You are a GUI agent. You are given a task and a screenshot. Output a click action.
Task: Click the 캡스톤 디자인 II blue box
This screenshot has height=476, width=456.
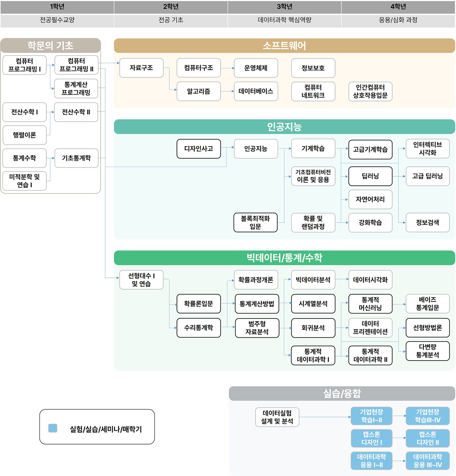(x=428, y=438)
